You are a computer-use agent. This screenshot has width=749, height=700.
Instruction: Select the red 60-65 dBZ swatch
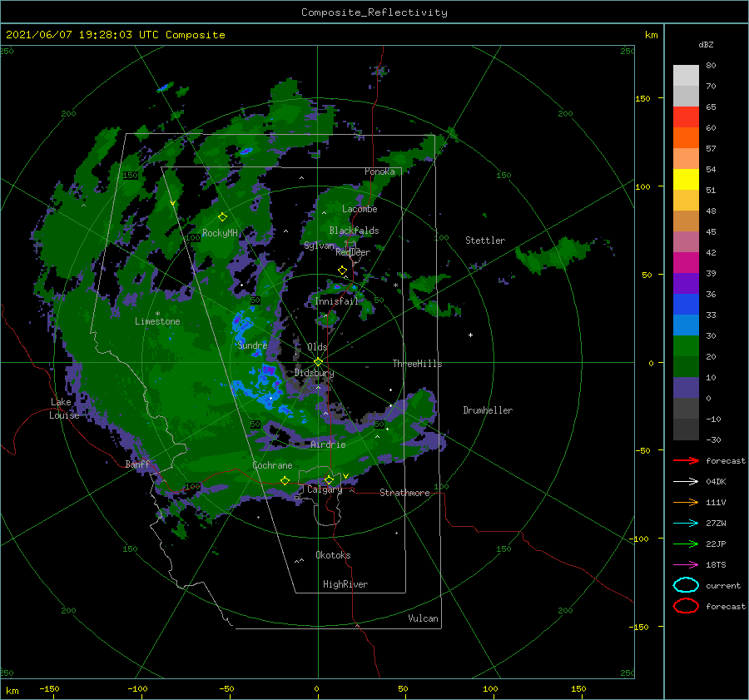(686, 117)
